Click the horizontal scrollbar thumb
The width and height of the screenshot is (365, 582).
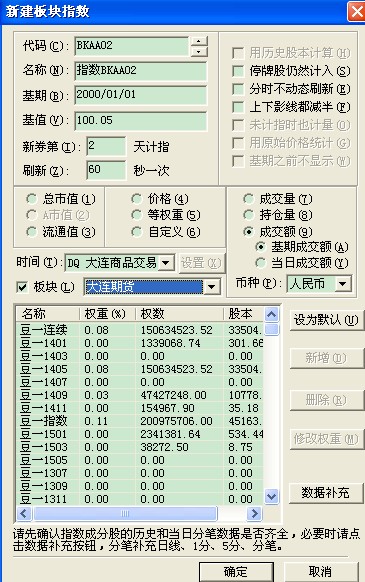(x=125, y=514)
